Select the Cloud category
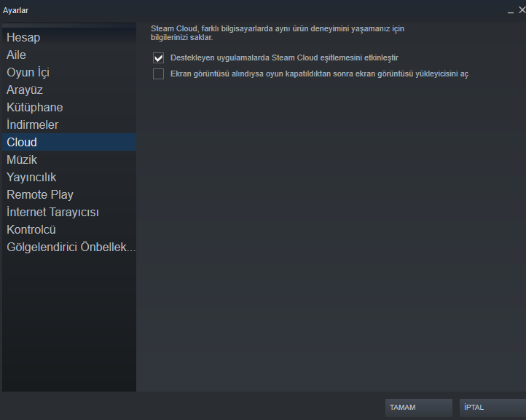Screen dimensions: 526x420 click(69, 142)
